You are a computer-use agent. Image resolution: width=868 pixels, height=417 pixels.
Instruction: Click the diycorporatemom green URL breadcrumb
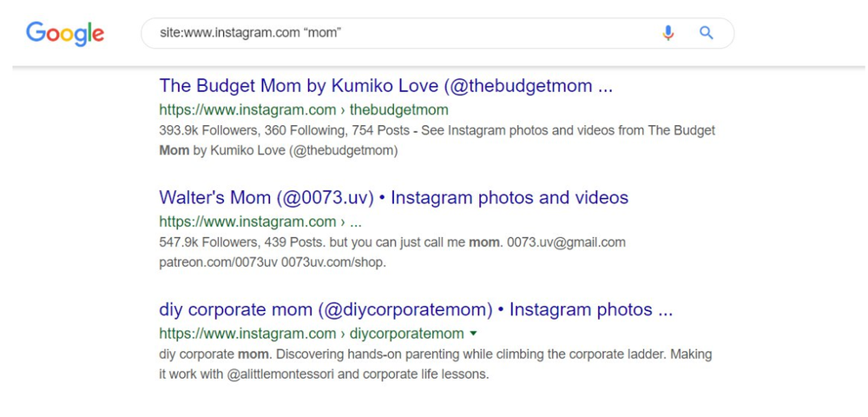point(311,334)
